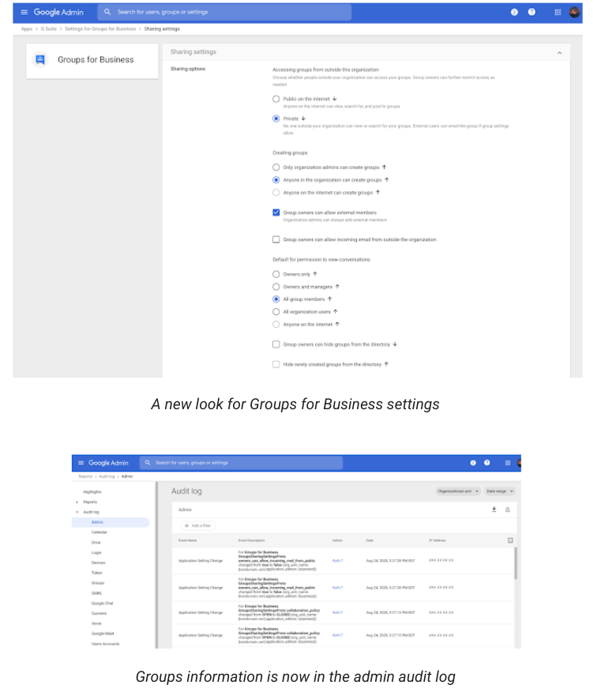Open Voice audit log in sidebar
Image resolution: width=616 pixels, height=696 pixels.
pos(96,623)
